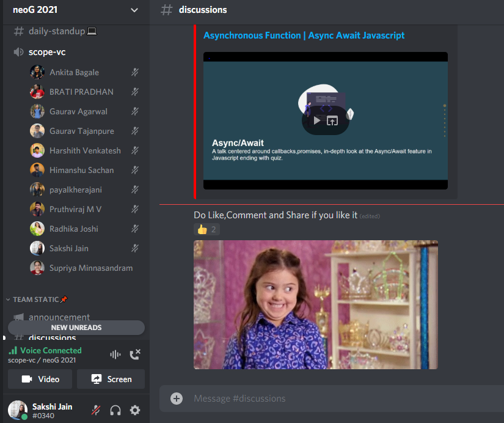Collapse the TEAM STATIC category
The height and width of the screenshot is (423, 504).
36,300
